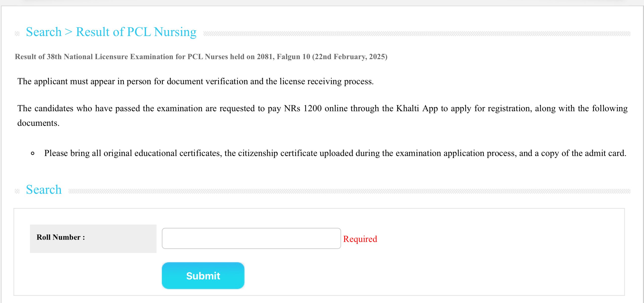Click the small icon before the page title

pyautogui.click(x=17, y=33)
